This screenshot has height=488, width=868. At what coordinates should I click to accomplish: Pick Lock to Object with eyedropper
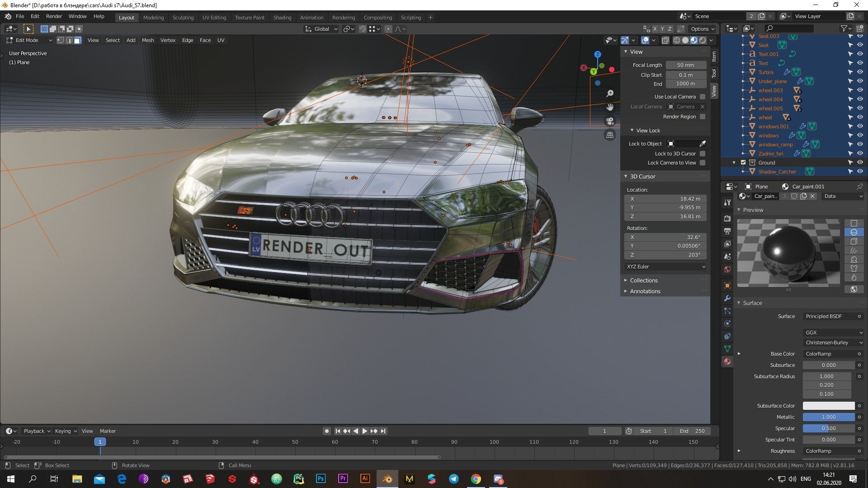(702, 144)
